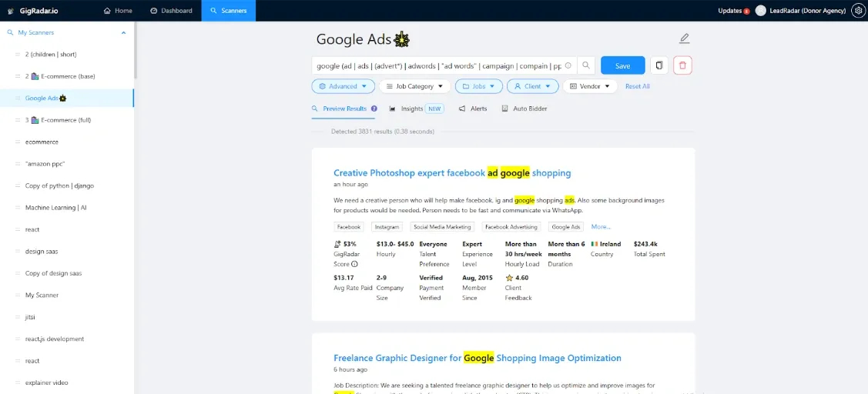
Task: Click the Save button
Action: 623,65
